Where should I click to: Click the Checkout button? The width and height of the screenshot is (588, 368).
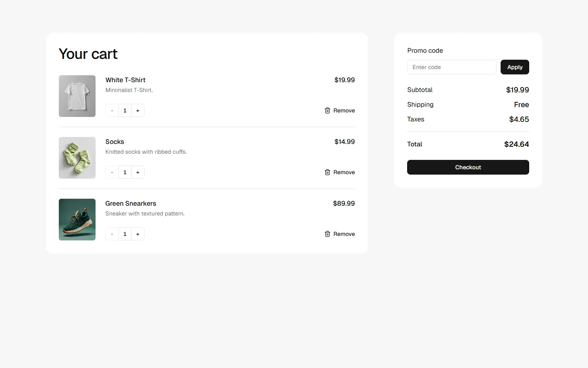[468, 167]
